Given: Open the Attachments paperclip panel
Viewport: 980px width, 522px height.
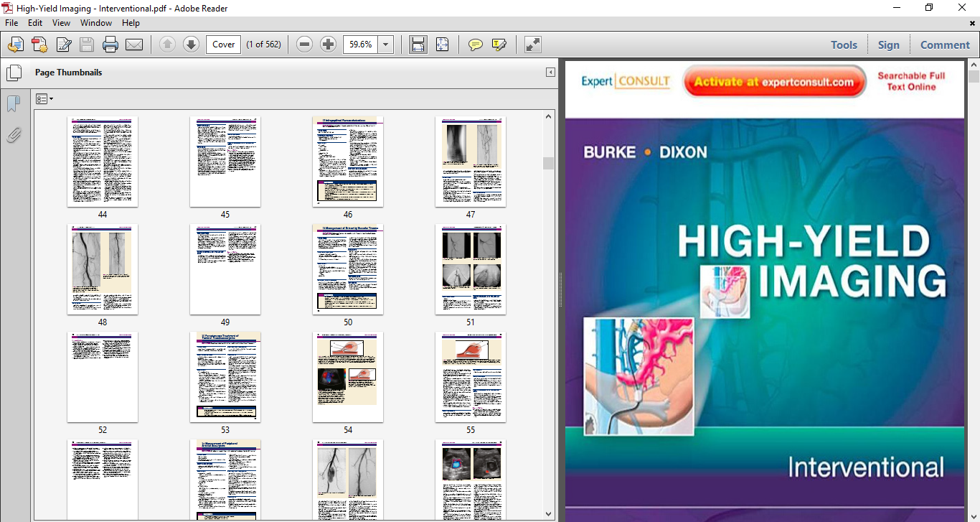Looking at the screenshot, I should click(x=13, y=134).
